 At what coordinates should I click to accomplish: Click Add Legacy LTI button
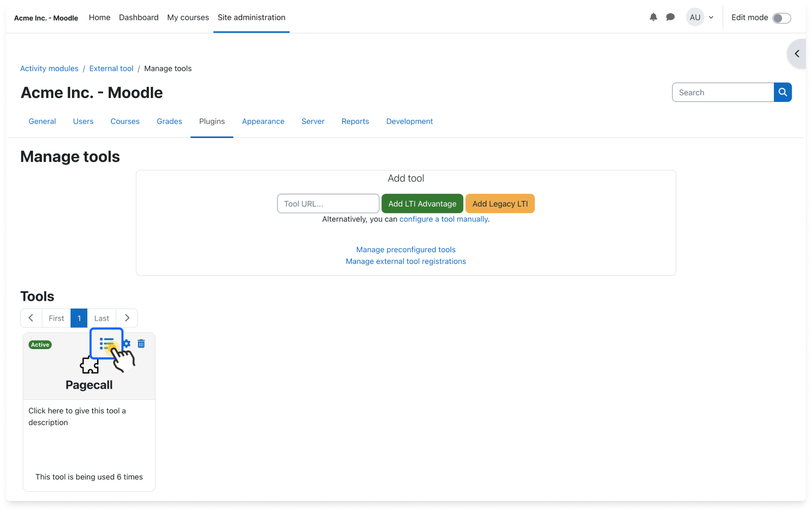click(500, 203)
